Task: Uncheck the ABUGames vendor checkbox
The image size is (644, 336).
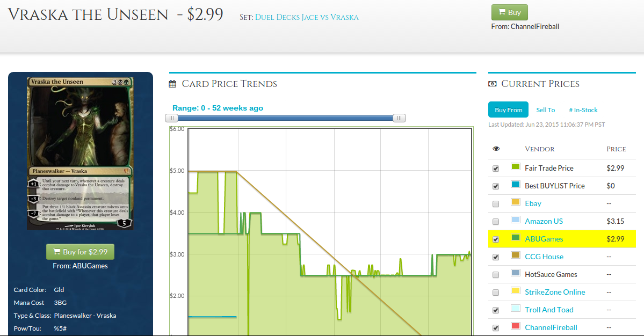Action: tap(496, 239)
